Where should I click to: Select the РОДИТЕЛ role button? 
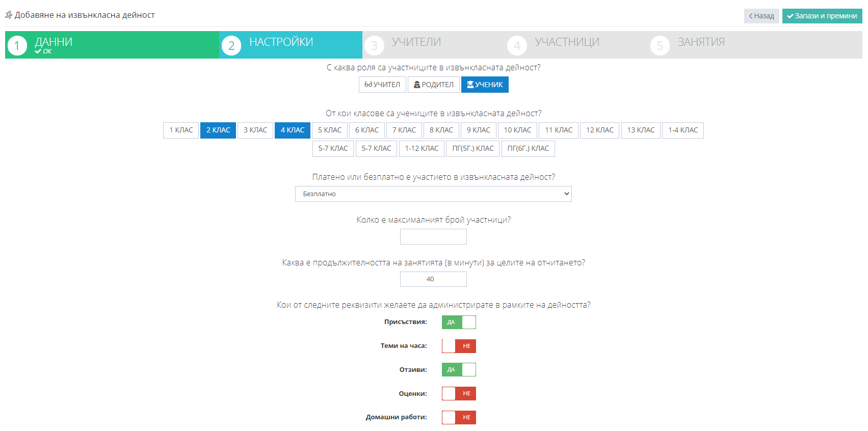click(433, 85)
